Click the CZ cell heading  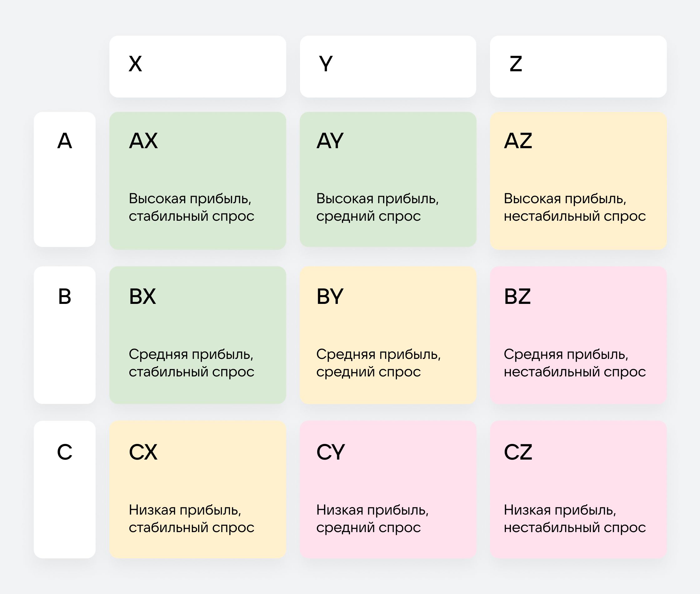tap(518, 452)
